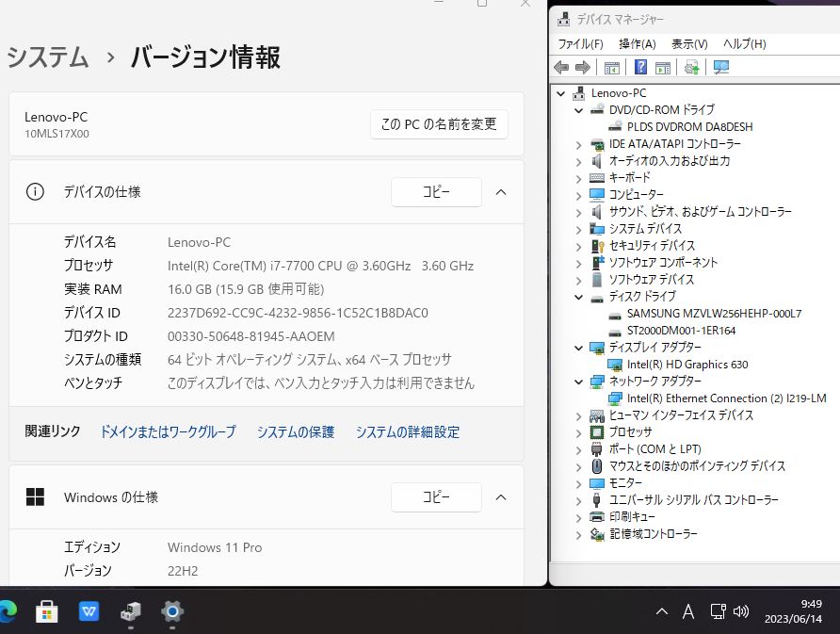Select Intel(R) Ethernet Connection (2) I219-LM
Screen dimensions: 840x634
click(x=726, y=398)
